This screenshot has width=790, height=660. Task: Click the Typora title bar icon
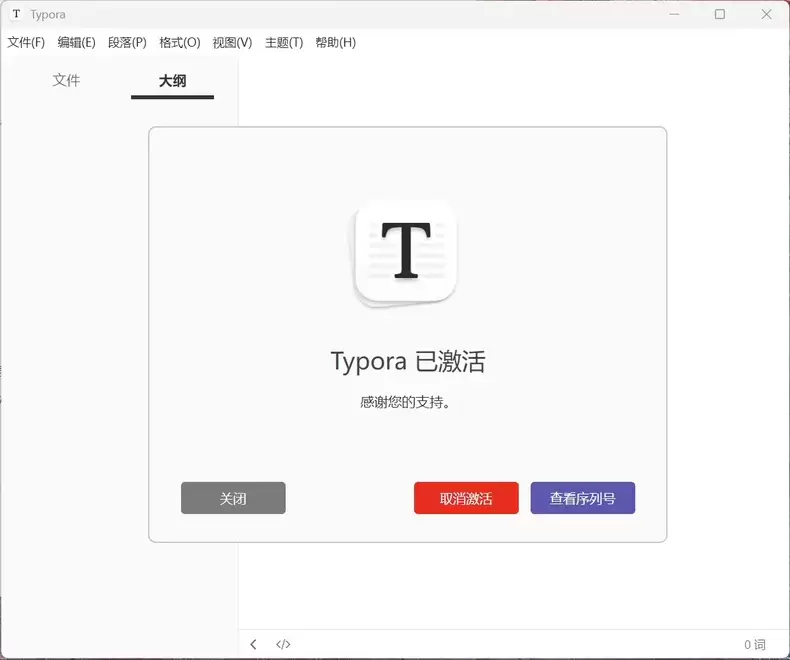point(17,14)
